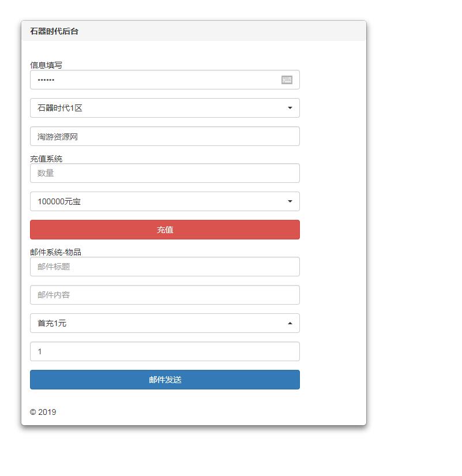Click the virtual keyboard icon in password field
Image resolution: width=462 pixels, height=476 pixels.
pos(287,80)
